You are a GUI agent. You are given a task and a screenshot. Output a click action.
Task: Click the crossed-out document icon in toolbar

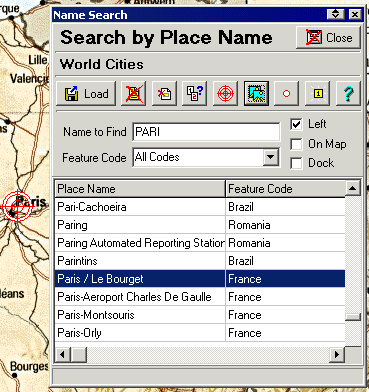(x=164, y=94)
